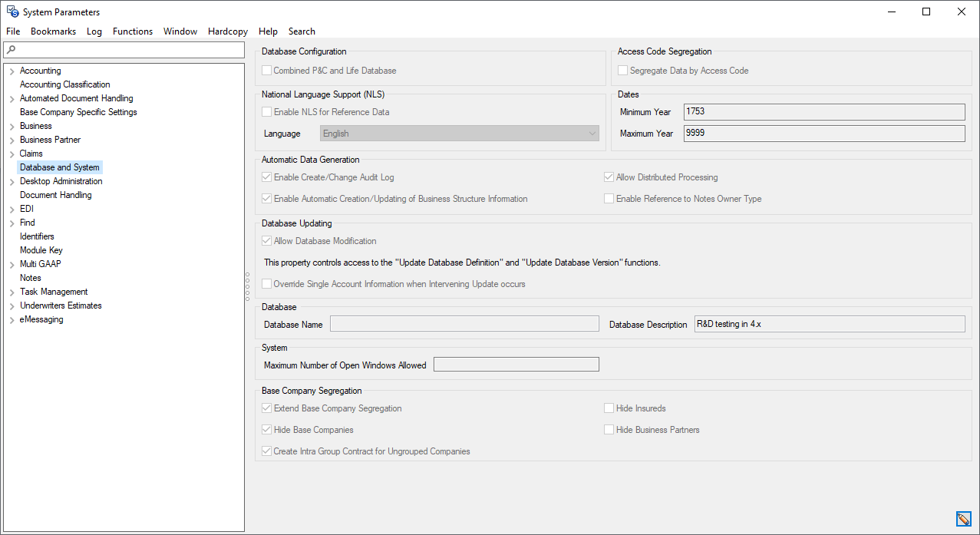The height and width of the screenshot is (535, 980).
Task: Check the Hide Insureds option
Action: tap(608, 408)
